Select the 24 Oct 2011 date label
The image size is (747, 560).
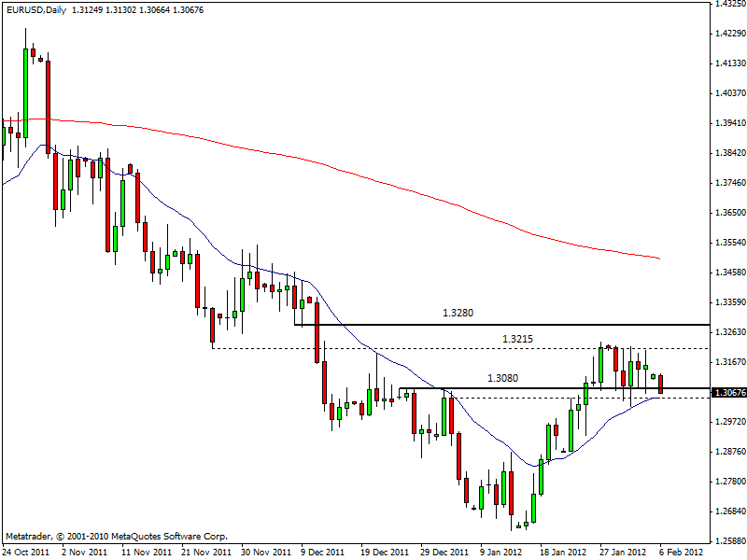click(x=26, y=552)
